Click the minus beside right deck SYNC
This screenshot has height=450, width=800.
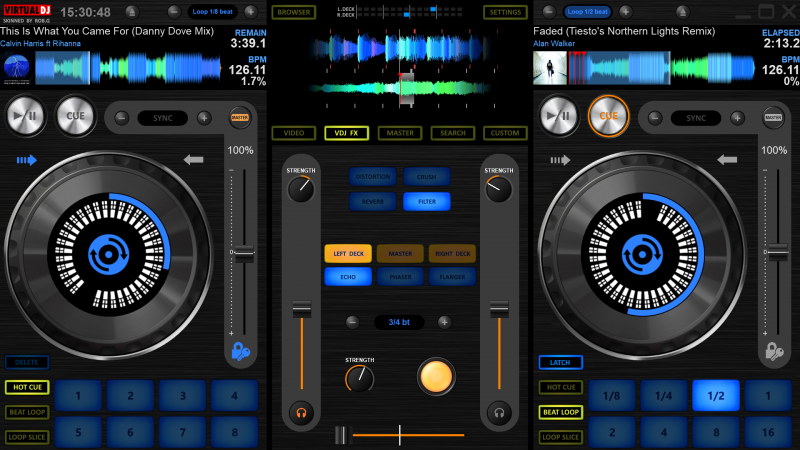655,118
